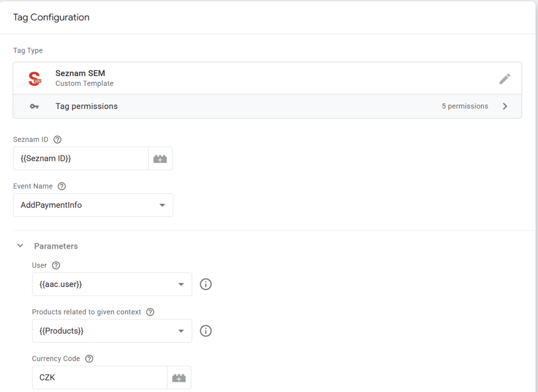
Task: Open the Products dropdown with {{Products}}
Action: tap(112, 331)
